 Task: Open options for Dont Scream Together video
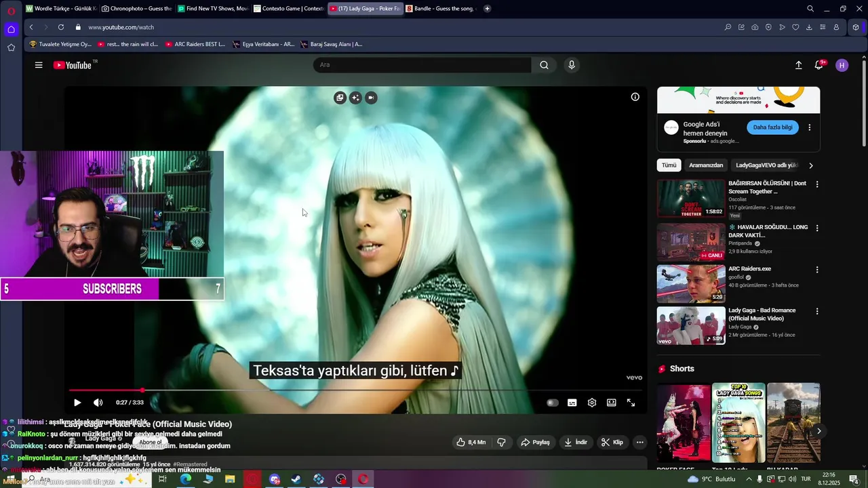(x=817, y=184)
